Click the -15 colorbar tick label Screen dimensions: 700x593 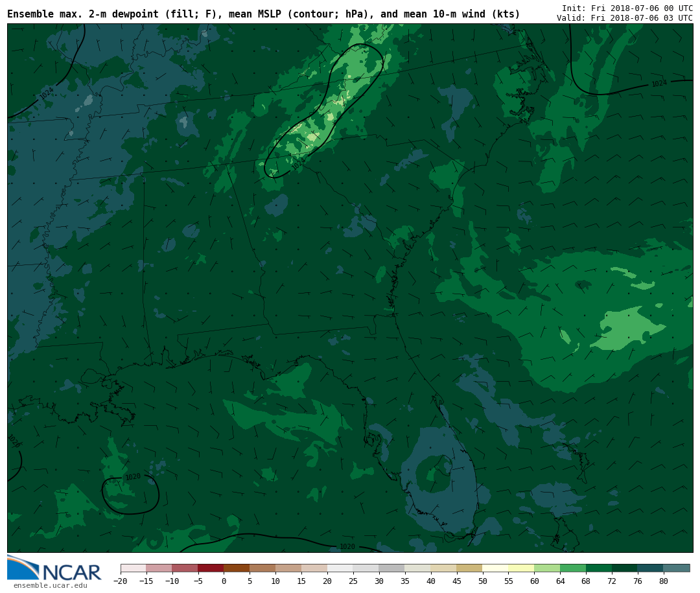pos(146,581)
